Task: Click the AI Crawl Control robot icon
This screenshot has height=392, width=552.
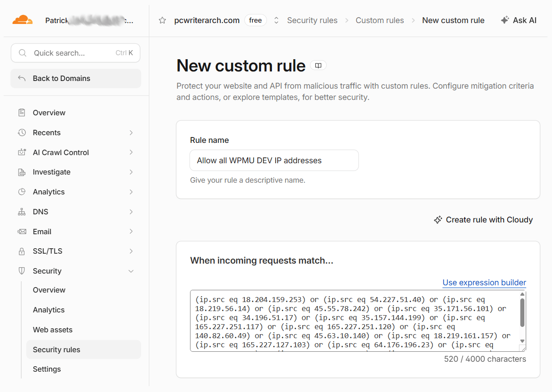Action: pos(22,152)
